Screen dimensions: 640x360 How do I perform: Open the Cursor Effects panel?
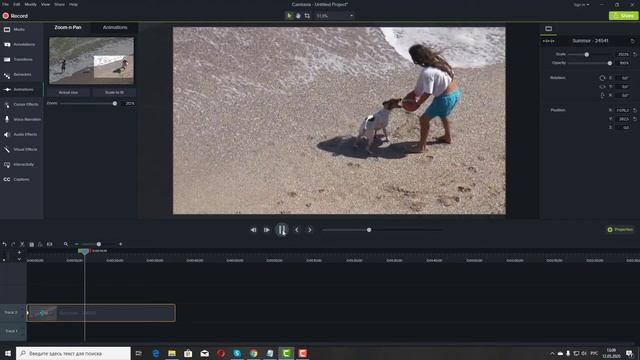pos(21,104)
